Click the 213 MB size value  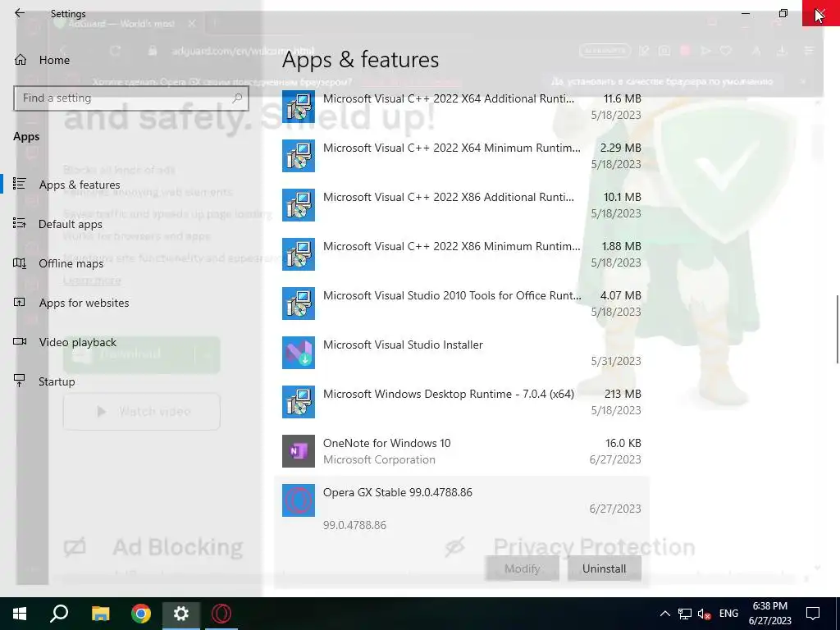tap(623, 394)
